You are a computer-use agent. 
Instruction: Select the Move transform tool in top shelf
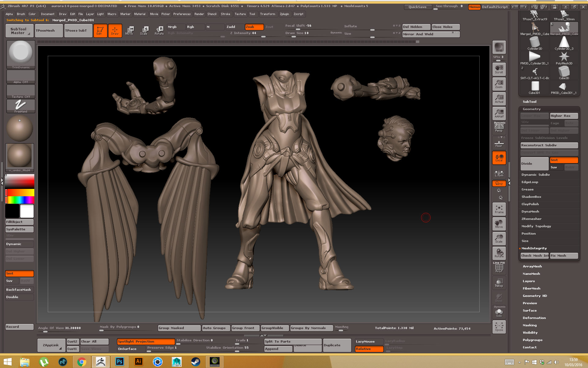[x=129, y=31]
